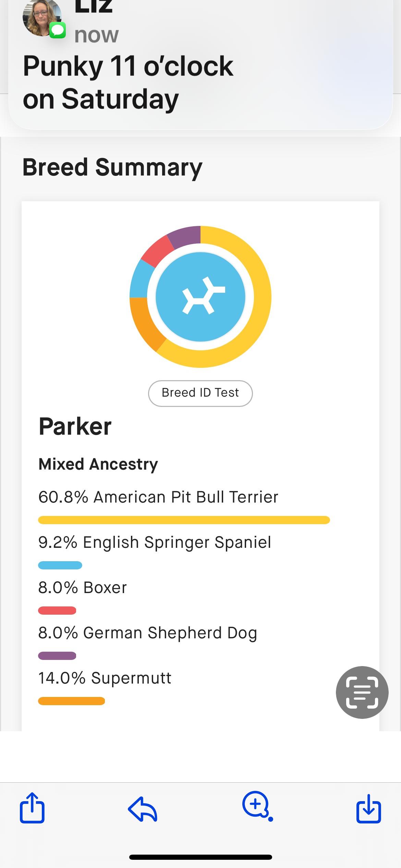Screen dimensions: 401x868
Task: Tap the blue English Springer Spaniel bar
Action: coord(60,565)
